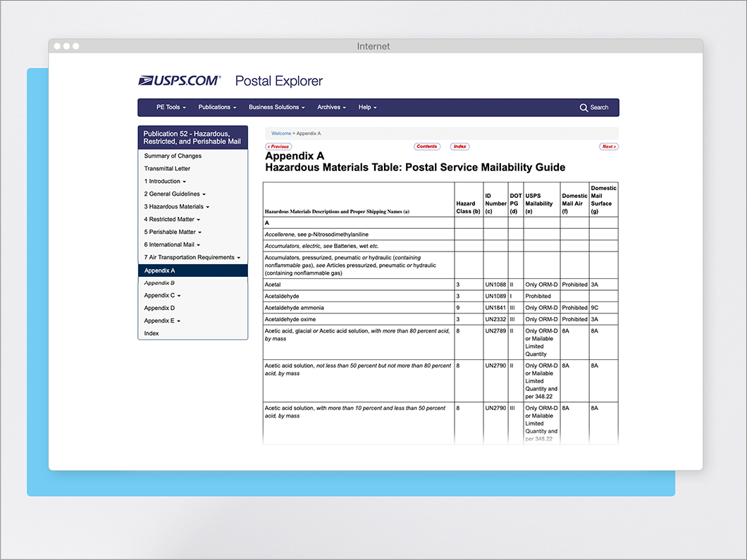Open the Index link in sidebar
This screenshot has width=747, height=560.
point(152,333)
